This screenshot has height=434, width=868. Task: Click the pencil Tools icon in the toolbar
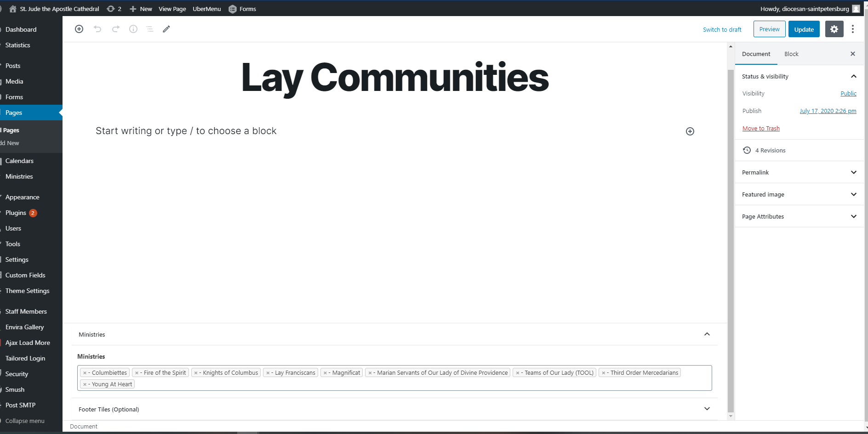(x=166, y=29)
